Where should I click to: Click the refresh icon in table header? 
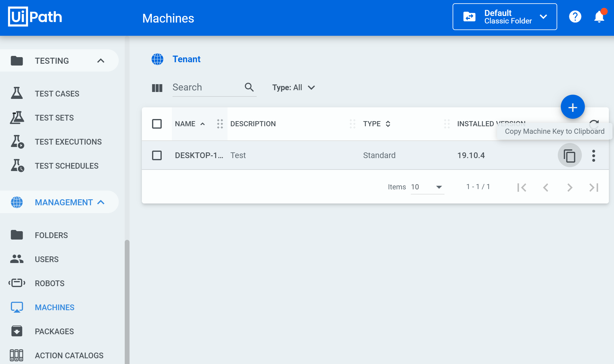pyautogui.click(x=594, y=123)
